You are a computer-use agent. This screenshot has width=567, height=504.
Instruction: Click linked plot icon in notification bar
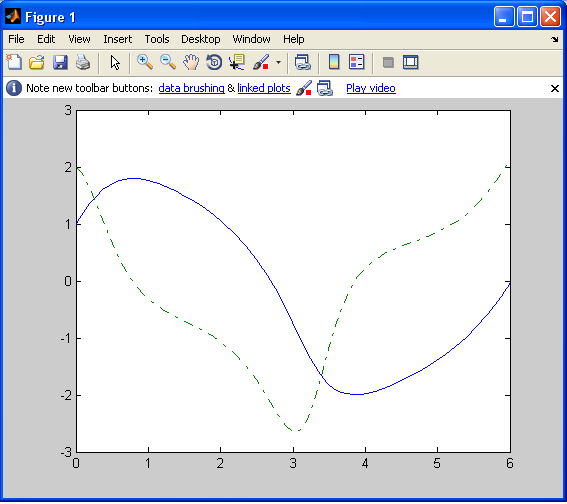(324, 88)
